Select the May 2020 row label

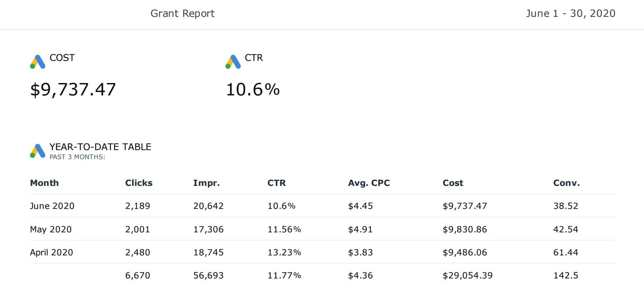(51, 229)
